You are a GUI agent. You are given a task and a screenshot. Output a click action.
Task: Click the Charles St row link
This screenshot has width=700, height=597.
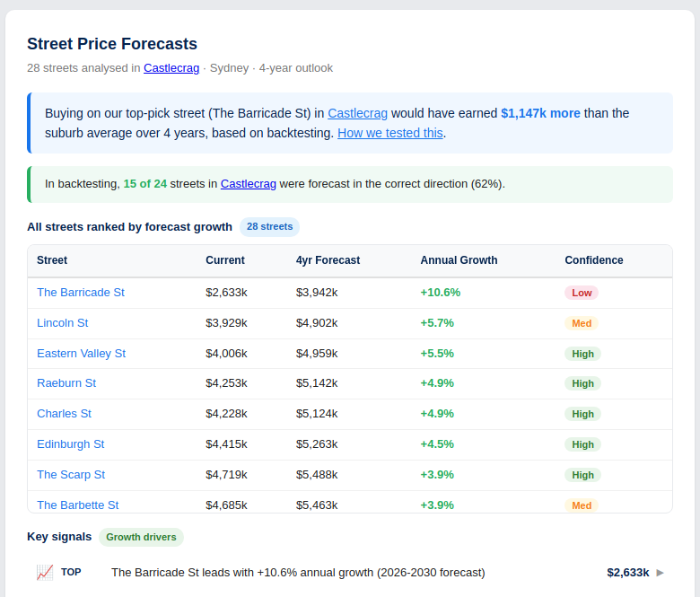click(x=65, y=413)
